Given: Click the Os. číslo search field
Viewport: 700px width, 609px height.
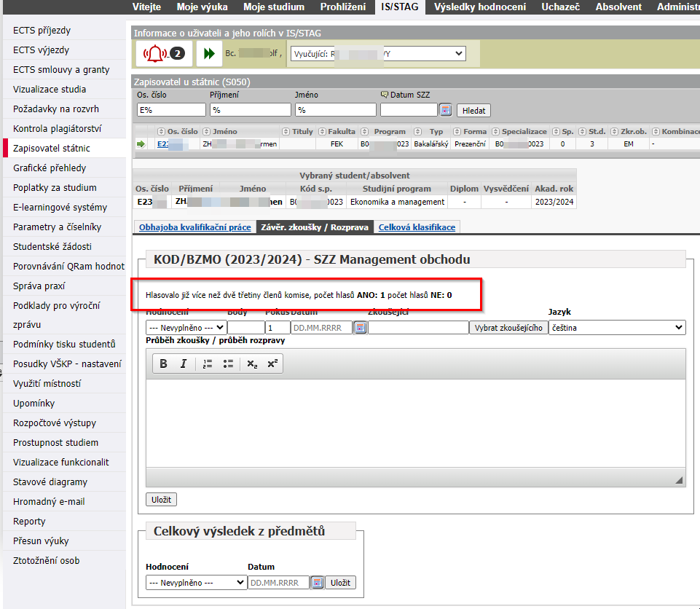Looking at the screenshot, I should (171, 110).
